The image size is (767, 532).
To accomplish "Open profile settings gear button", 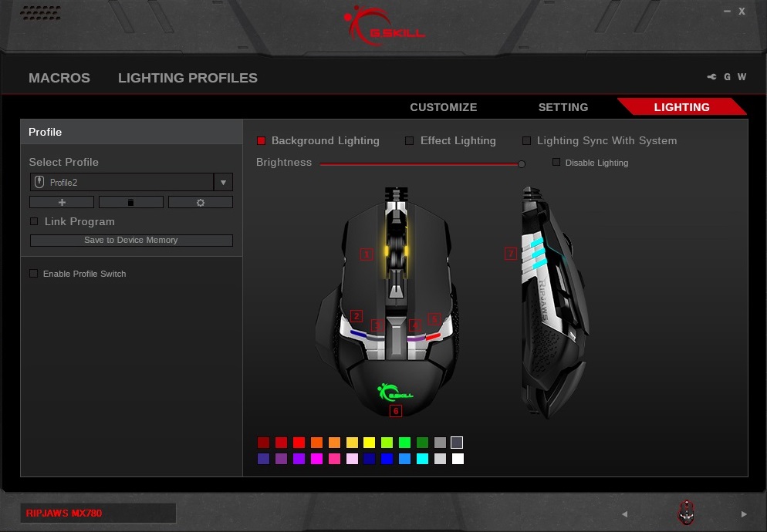I will point(201,202).
